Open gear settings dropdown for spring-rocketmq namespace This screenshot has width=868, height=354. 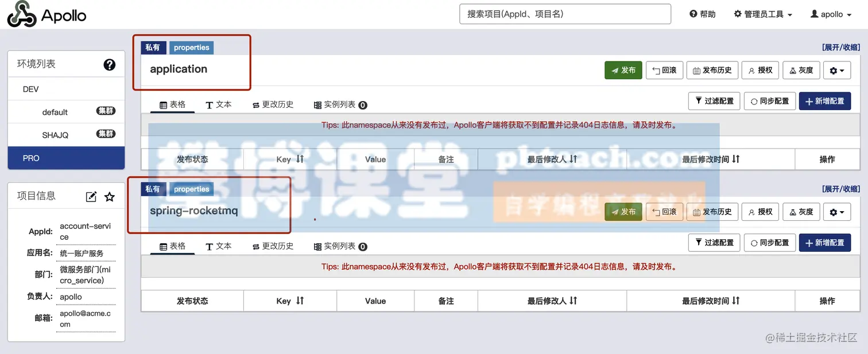pos(836,212)
